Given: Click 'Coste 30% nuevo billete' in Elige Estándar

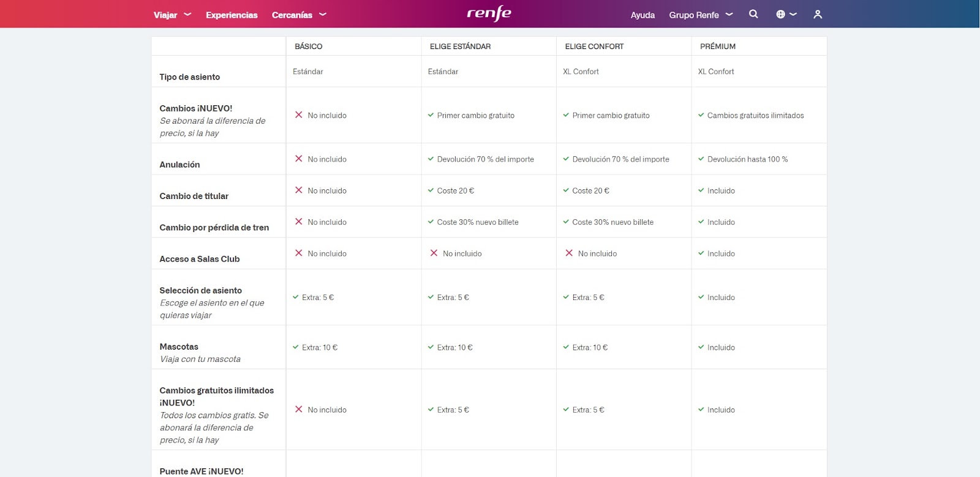Looking at the screenshot, I should (478, 222).
